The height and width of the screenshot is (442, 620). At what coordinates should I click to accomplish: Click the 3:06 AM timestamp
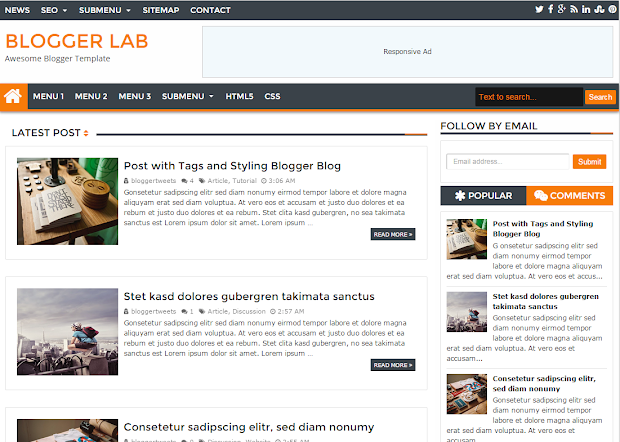coord(282,181)
